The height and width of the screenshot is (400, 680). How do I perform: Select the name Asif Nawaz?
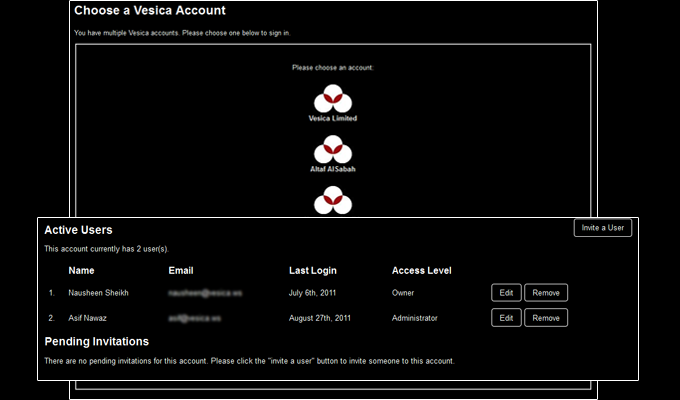tap(87, 318)
